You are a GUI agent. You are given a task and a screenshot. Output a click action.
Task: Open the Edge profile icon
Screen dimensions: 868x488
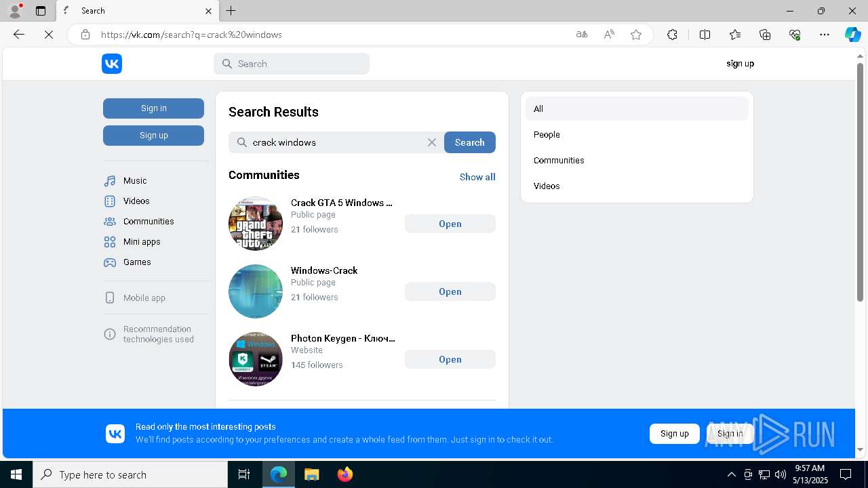click(15, 11)
